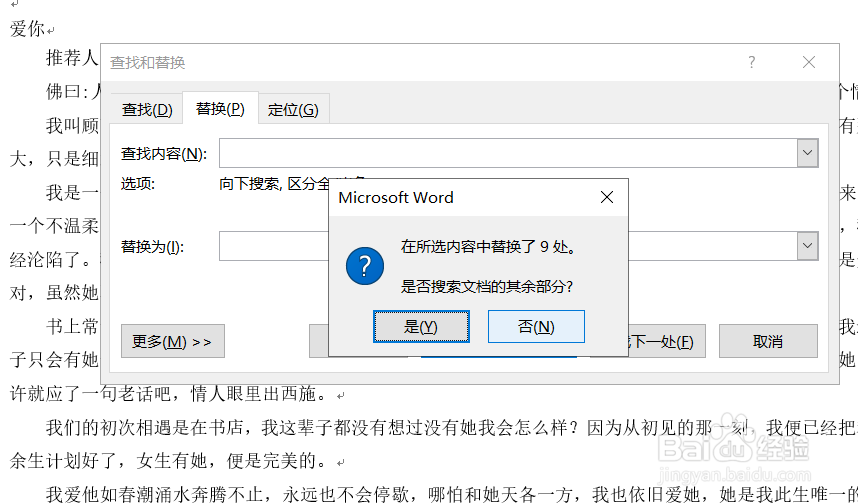Click the No 否(N) button
Screen dimensions: 858x504
pos(536,327)
